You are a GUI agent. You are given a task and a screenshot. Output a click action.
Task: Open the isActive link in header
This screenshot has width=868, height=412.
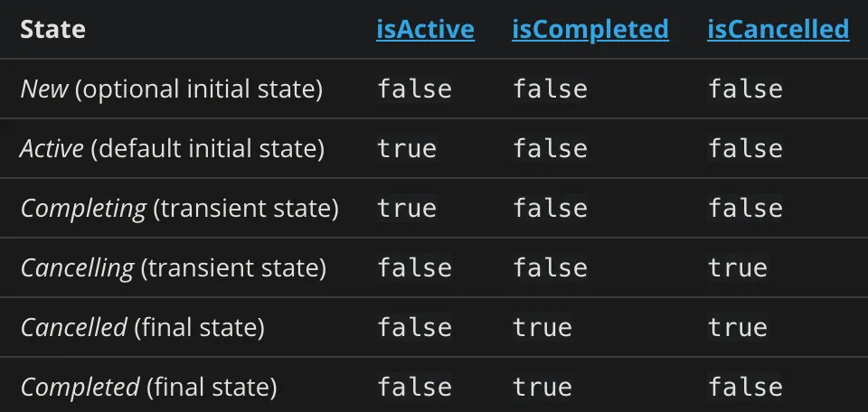425,29
